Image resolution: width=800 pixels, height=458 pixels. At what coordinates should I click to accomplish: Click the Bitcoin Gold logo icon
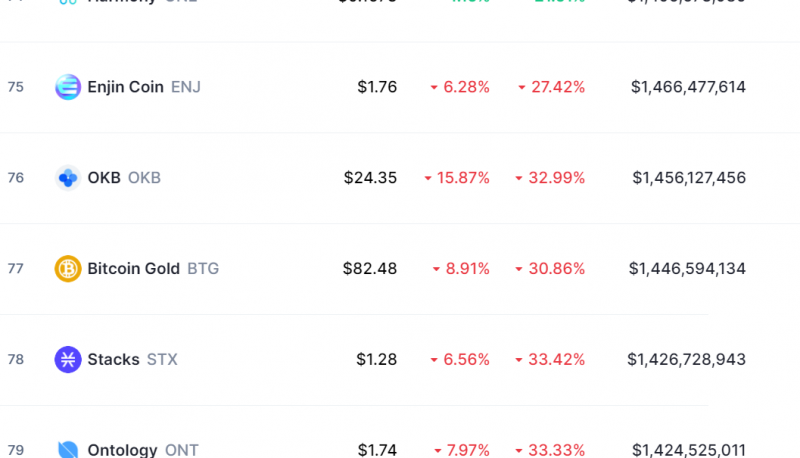(x=68, y=268)
